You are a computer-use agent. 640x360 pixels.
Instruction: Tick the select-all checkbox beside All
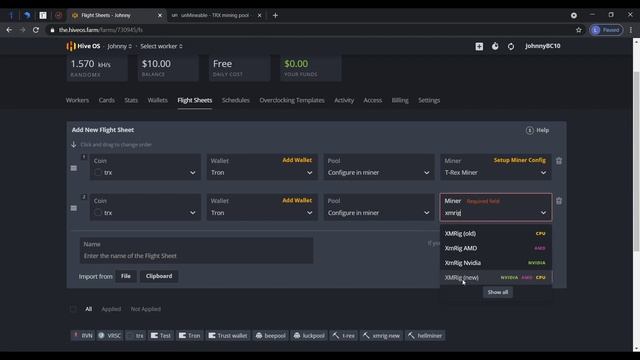73,309
